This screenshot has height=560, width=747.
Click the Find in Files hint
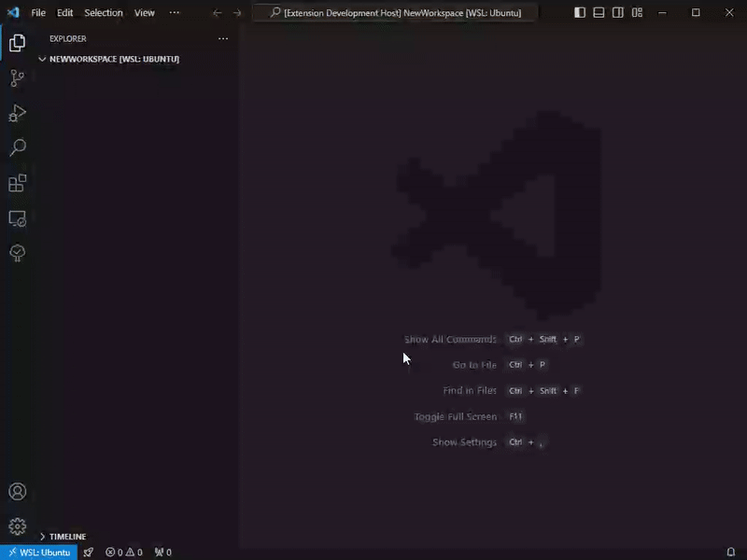[x=470, y=391]
